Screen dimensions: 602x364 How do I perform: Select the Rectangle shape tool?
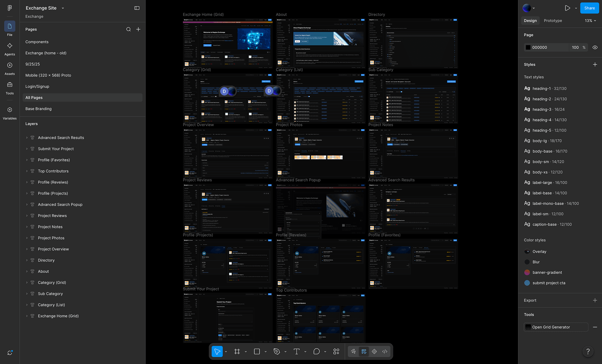click(x=257, y=351)
